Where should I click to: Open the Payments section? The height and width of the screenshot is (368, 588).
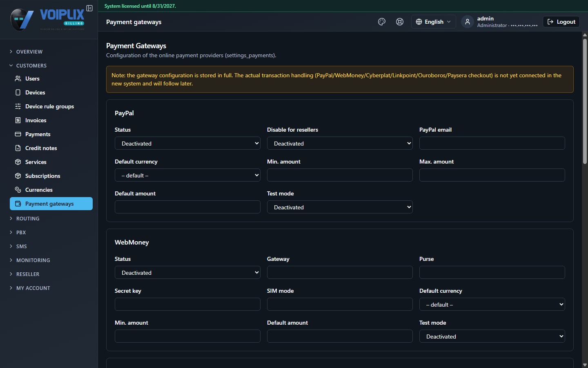(51, 134)
